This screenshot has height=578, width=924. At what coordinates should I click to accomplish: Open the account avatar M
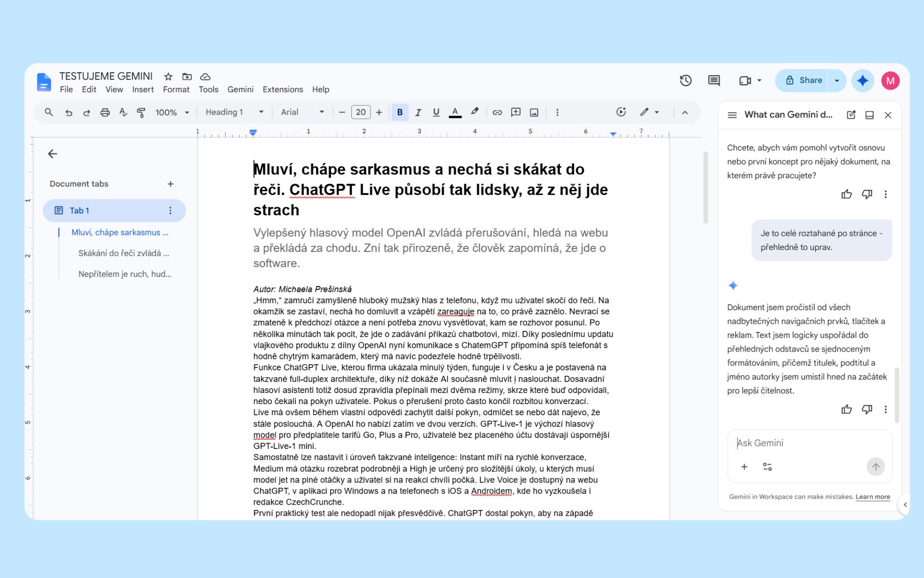point(890,80)
